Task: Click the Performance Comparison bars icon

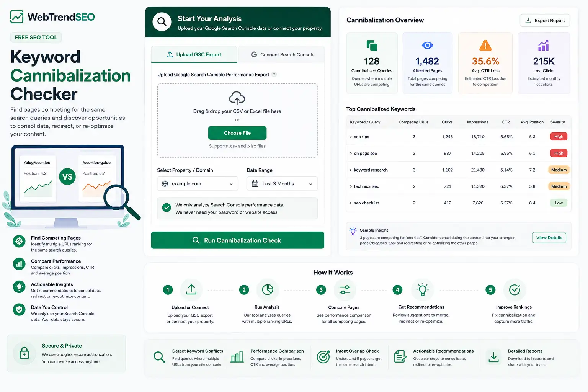Action: coord(237,357)
